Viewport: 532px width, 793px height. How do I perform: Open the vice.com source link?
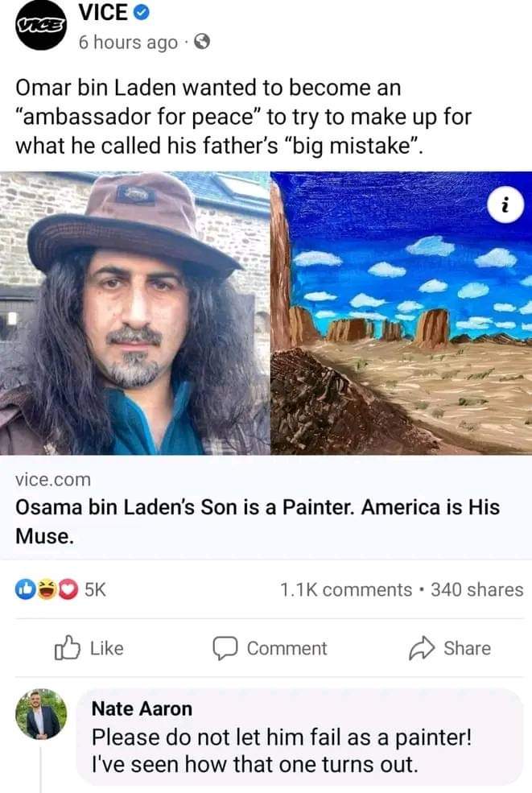pyautogui.click(x=53, y=479)
